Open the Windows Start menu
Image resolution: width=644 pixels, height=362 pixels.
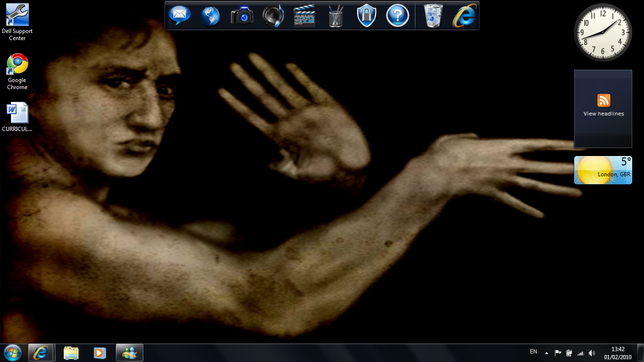point(13,353)
